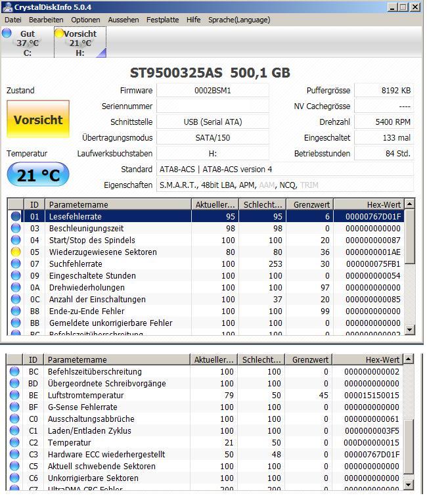Select the Wiederzugewiesene Sektoren row name
427x504 pixels.
103,252
